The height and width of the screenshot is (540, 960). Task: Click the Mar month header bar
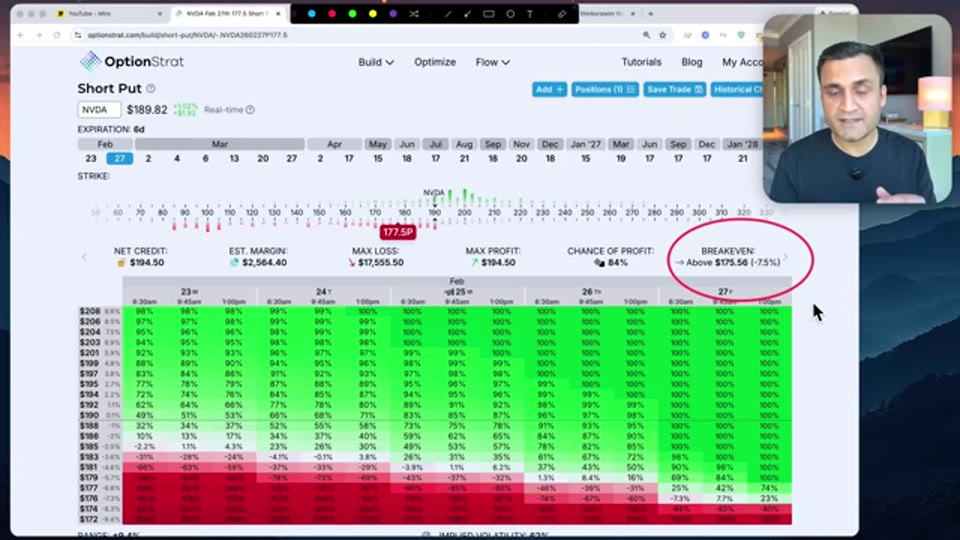point(220,144)
